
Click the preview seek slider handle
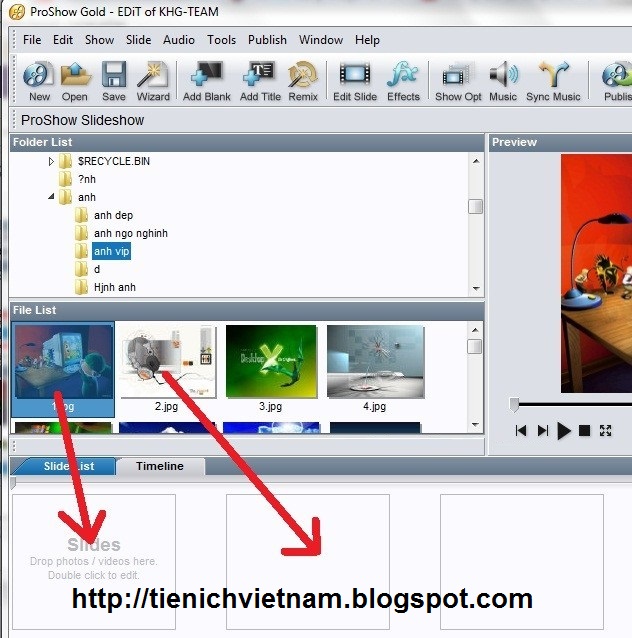[514, 405]
